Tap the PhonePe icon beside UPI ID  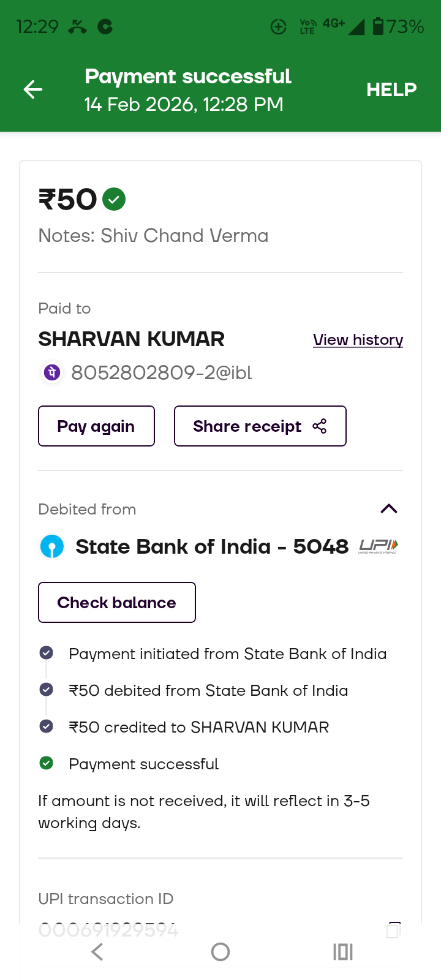[x=52, y=372]
